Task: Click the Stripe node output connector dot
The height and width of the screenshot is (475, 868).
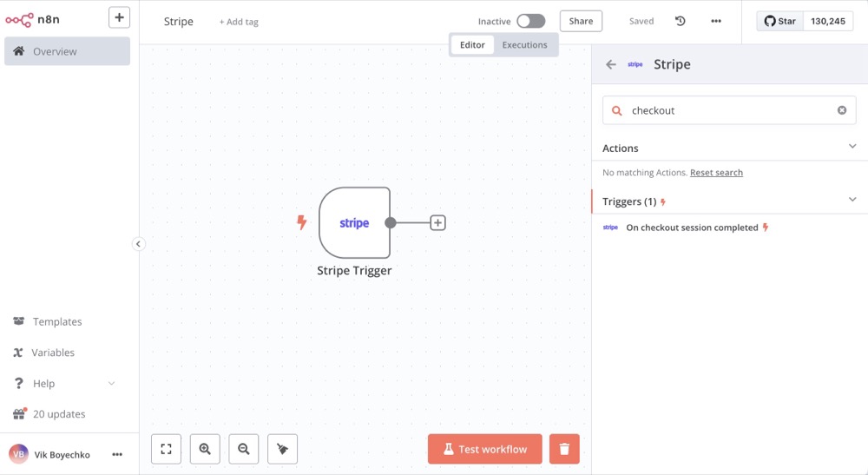Action: 391,222
